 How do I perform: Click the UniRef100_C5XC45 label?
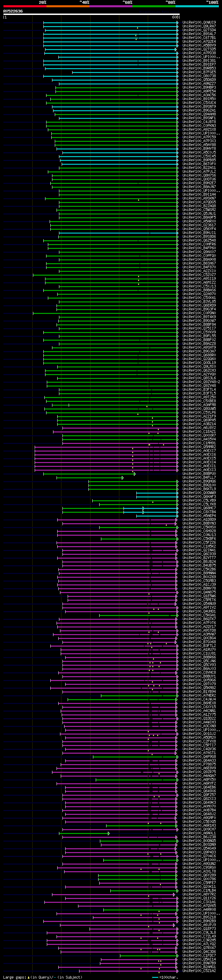click(199, 156)
